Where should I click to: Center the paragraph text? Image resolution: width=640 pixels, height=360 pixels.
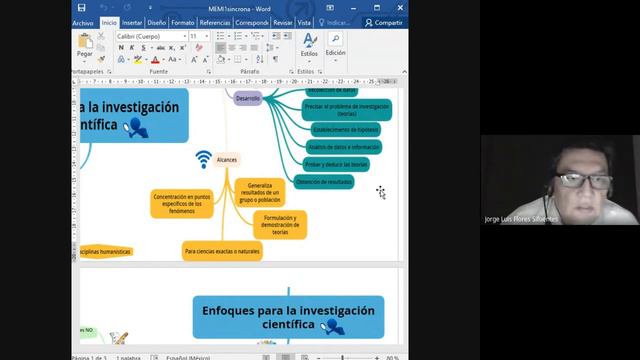coord(232,48)
